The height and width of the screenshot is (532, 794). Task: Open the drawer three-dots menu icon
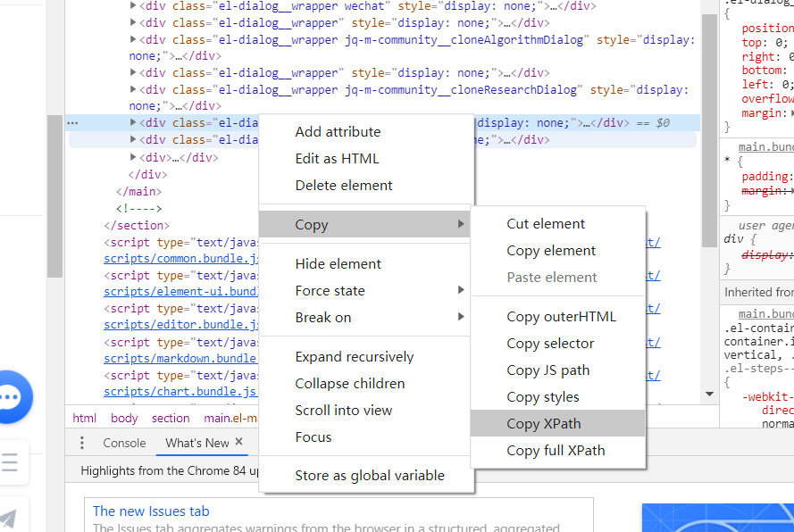click(x=81, y=443)
